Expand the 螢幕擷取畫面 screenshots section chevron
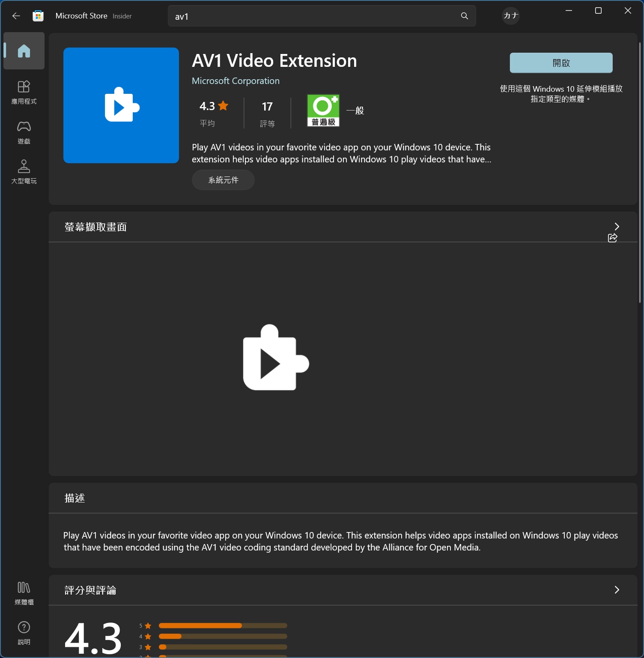Viewport: 644px width, 658px height. pyautogui.click(x=617, y=227)
